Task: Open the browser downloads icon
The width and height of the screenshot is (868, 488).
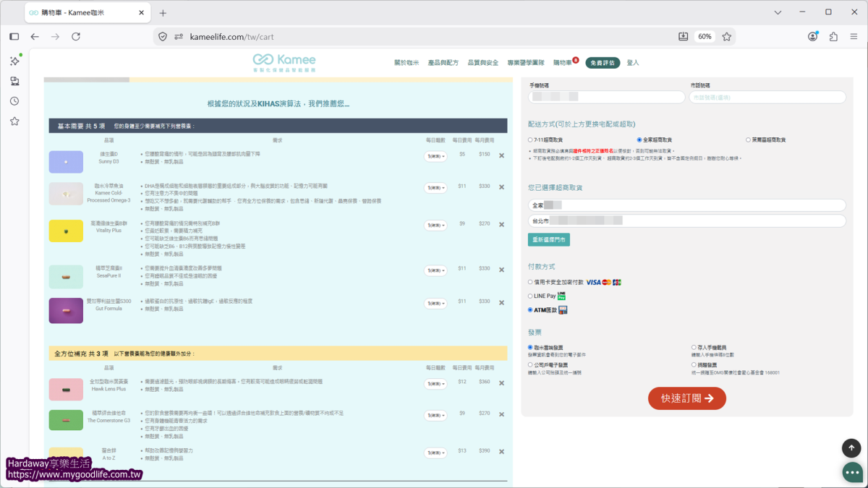Action: [x=683, y=36]
